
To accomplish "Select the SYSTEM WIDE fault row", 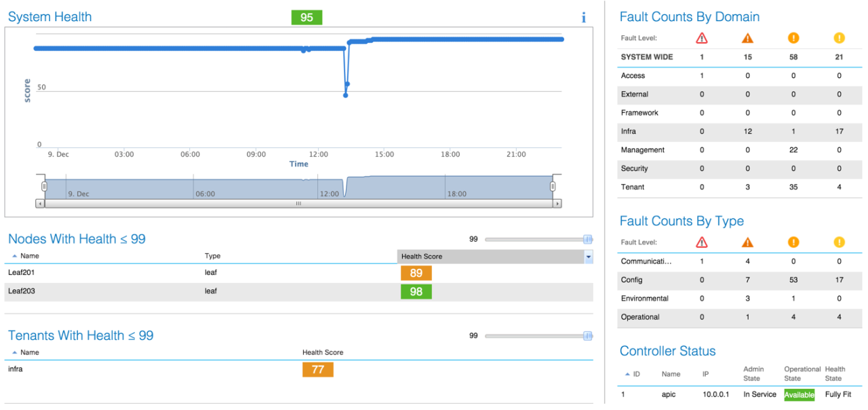I will [x=740, y=57].
